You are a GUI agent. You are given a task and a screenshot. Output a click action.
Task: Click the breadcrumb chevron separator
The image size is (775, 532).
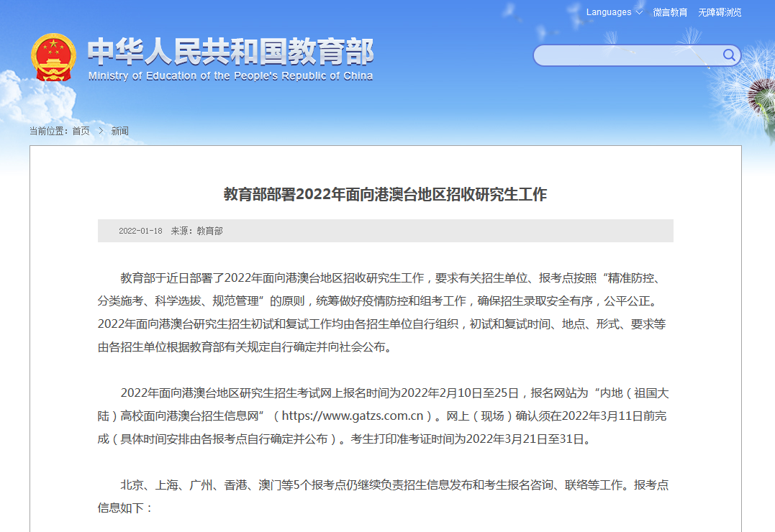[101, 131]
